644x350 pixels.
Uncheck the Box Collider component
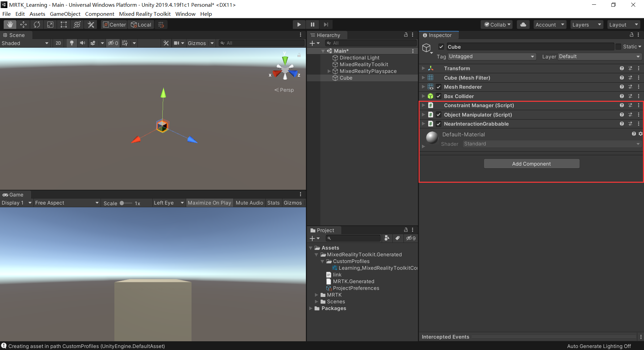pyautogui.click(x=438, y=96)
